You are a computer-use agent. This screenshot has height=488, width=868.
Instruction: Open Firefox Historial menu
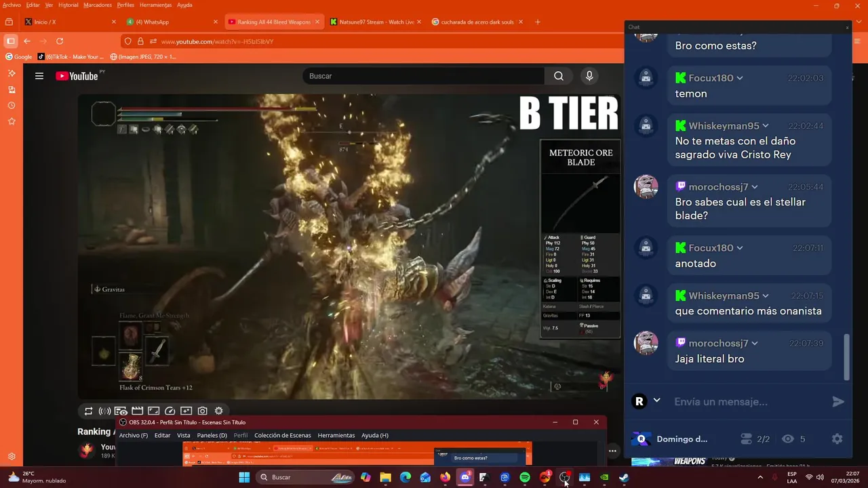click(68, 5)
